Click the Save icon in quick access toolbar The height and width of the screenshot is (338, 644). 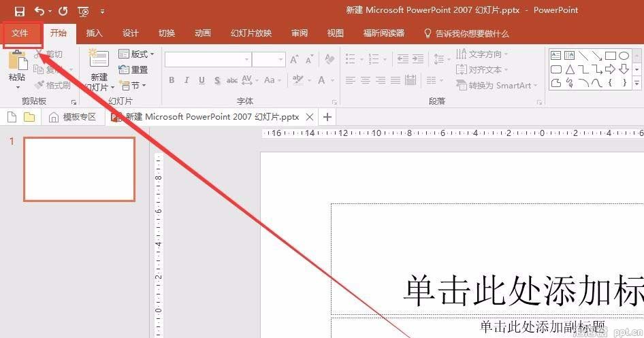tap(20, 11)
